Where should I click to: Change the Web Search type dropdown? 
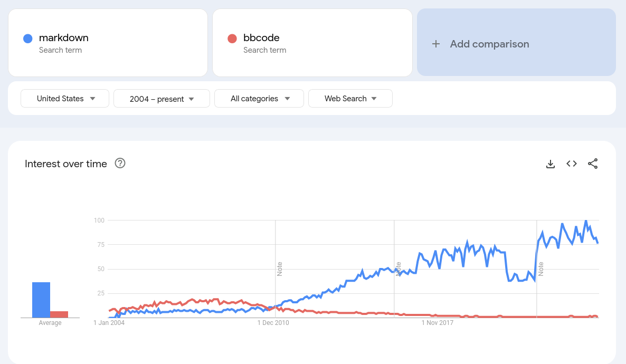[350, 99]
